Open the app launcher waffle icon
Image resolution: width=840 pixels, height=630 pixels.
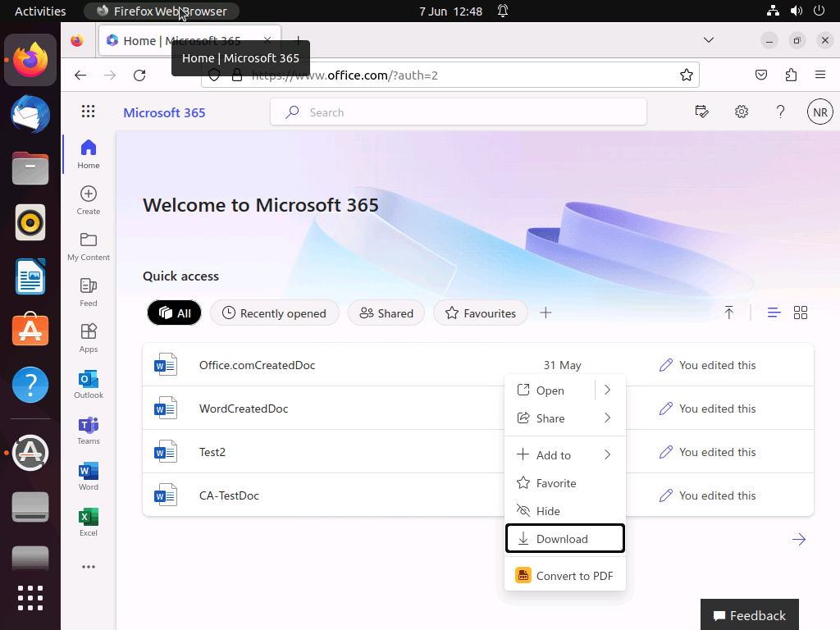tap(89, 112)
